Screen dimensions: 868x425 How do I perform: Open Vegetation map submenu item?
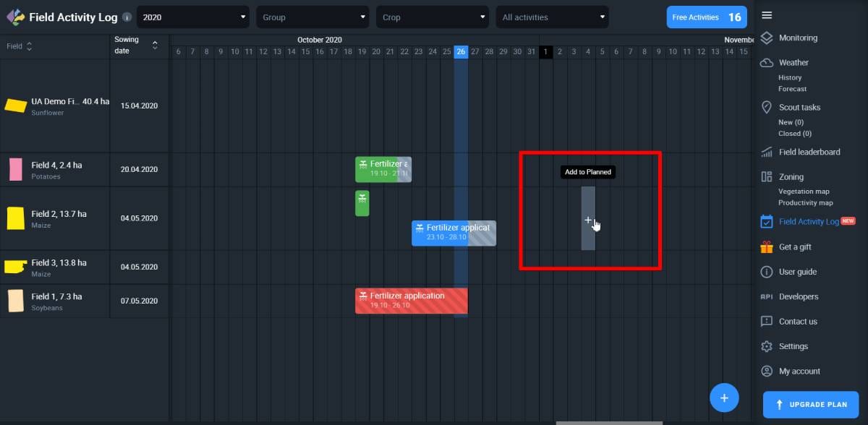[804, 192]
